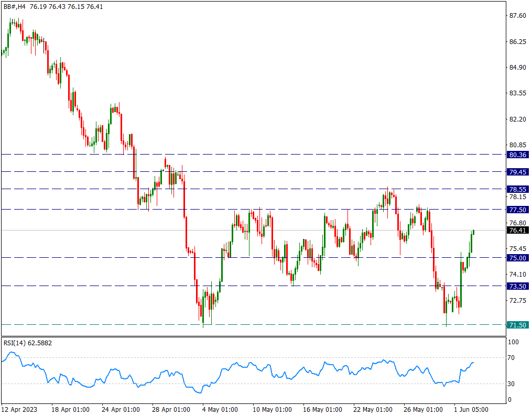Click the 76.80 price axis value
This screenshot has width=532, height=416.
[518, 223]
